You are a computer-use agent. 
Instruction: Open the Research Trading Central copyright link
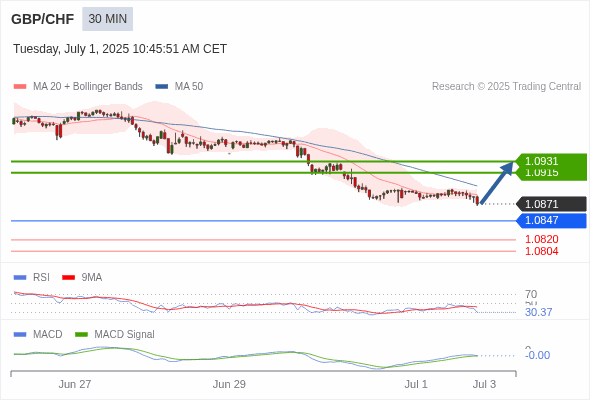[x=506, y=87]
